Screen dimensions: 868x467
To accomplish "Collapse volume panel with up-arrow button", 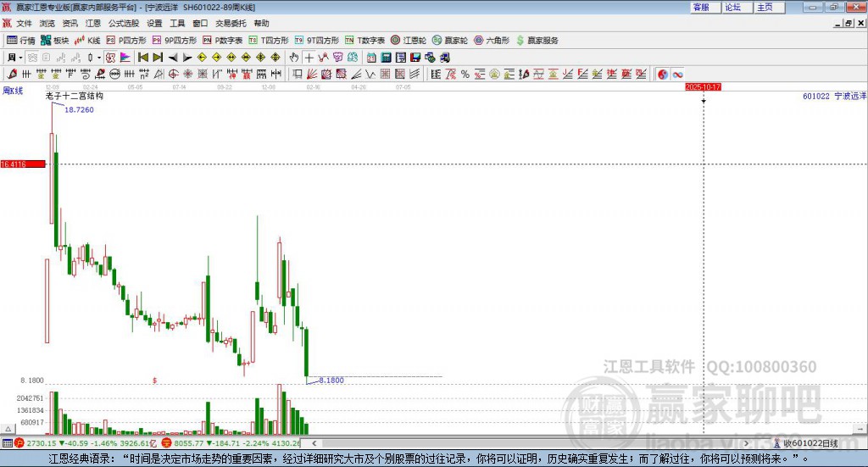I will point(8,429).
